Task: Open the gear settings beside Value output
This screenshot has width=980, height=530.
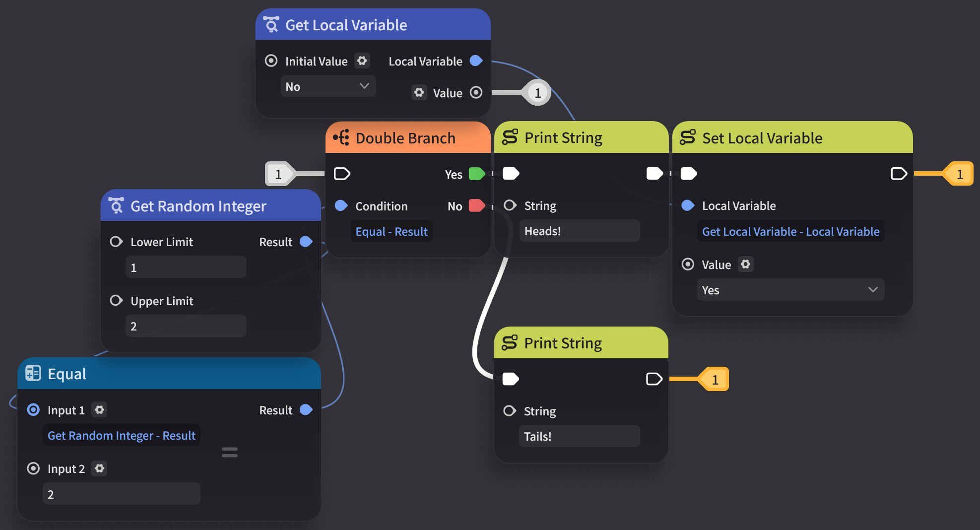Action: 419,92
